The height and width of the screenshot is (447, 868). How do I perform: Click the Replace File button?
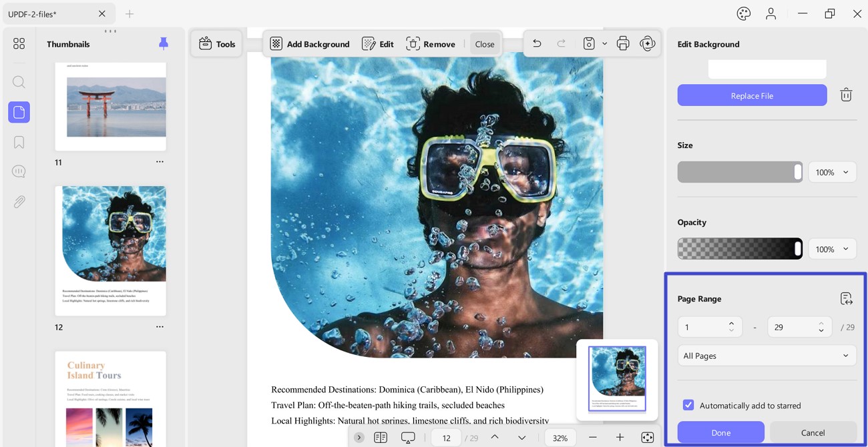coord(752,95)
